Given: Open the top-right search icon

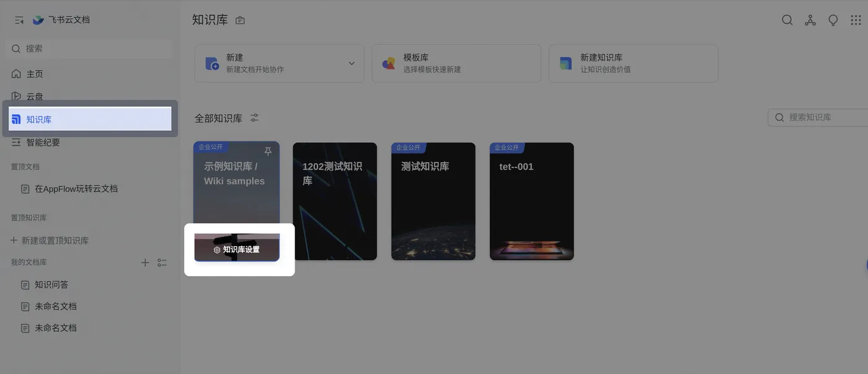Looking at the screenshot, I should pos(787,20).
